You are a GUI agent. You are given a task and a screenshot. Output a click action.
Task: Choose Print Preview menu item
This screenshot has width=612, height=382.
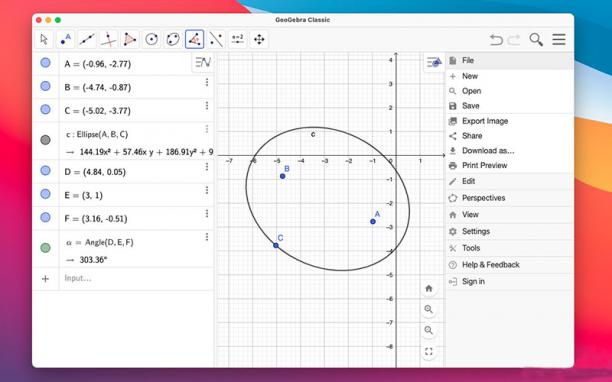[510, 165]
